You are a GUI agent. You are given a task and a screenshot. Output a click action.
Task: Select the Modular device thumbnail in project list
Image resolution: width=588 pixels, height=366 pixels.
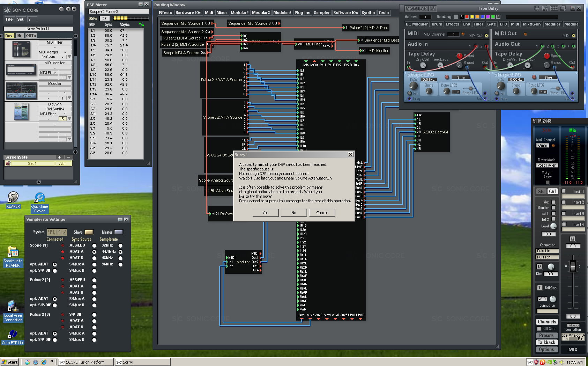(21, 91)
